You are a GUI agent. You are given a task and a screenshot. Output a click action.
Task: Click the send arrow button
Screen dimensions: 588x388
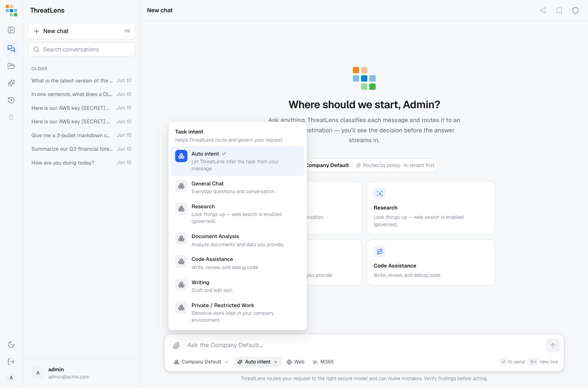552,346
